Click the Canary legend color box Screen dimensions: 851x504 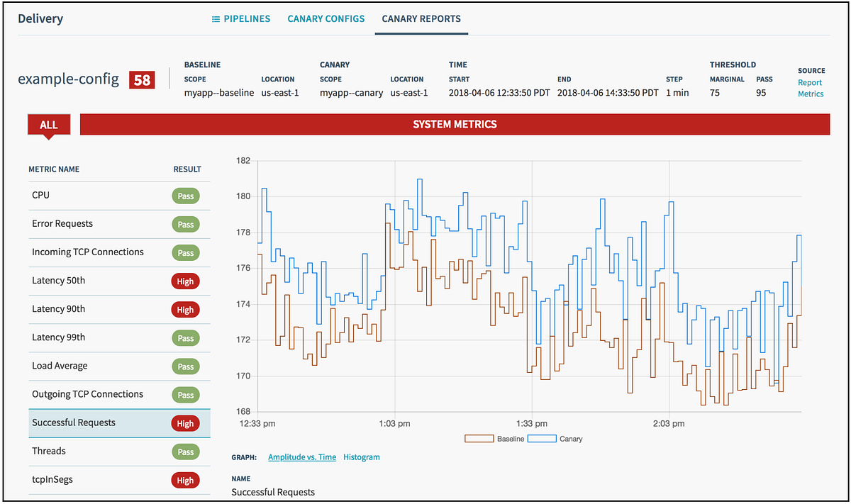click(x=543, y=439)
